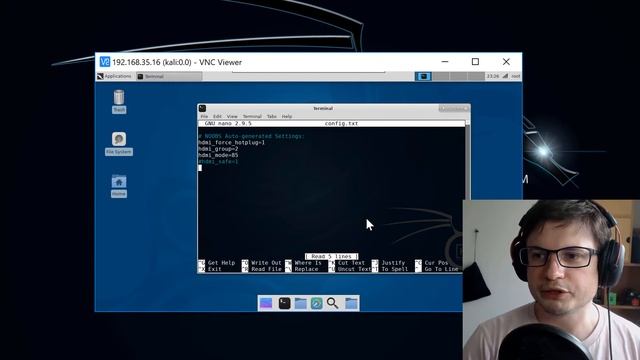Click the hdmi_mode=85 line
This screenshot has width=640, height=360.
[x=218, y=155]
